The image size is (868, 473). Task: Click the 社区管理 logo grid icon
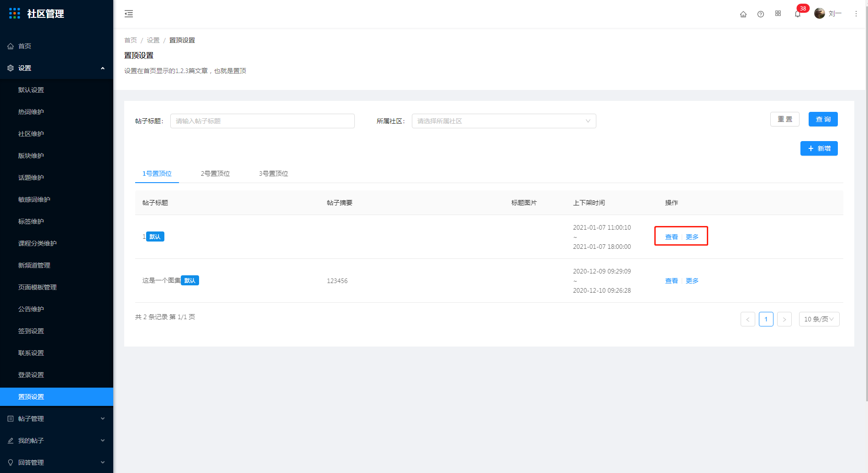click(15, 14)
